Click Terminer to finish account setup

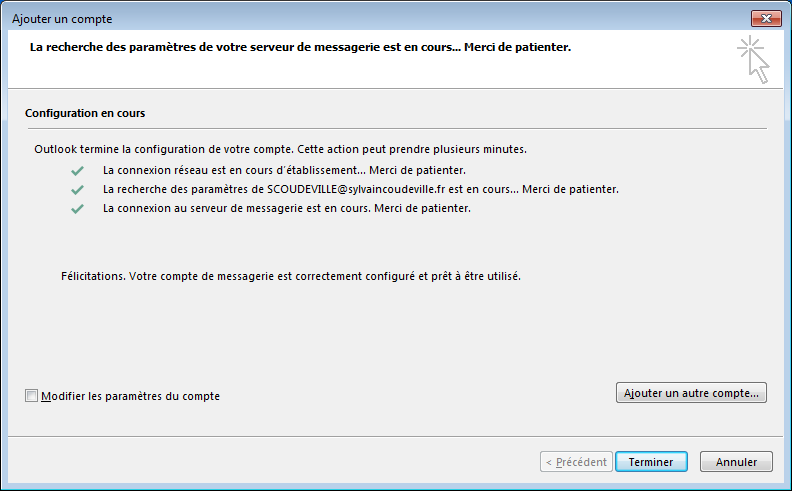pyautogui.click(x=651, y=462)
